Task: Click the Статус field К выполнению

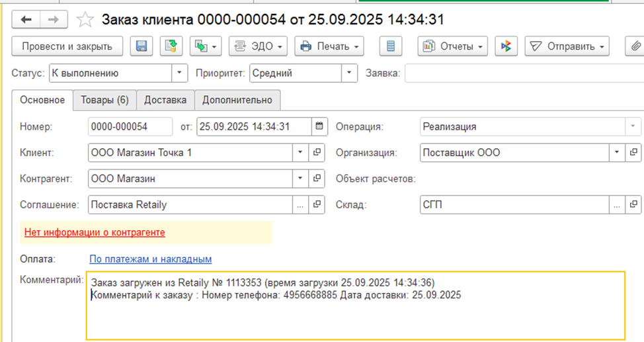Action: 110,73
